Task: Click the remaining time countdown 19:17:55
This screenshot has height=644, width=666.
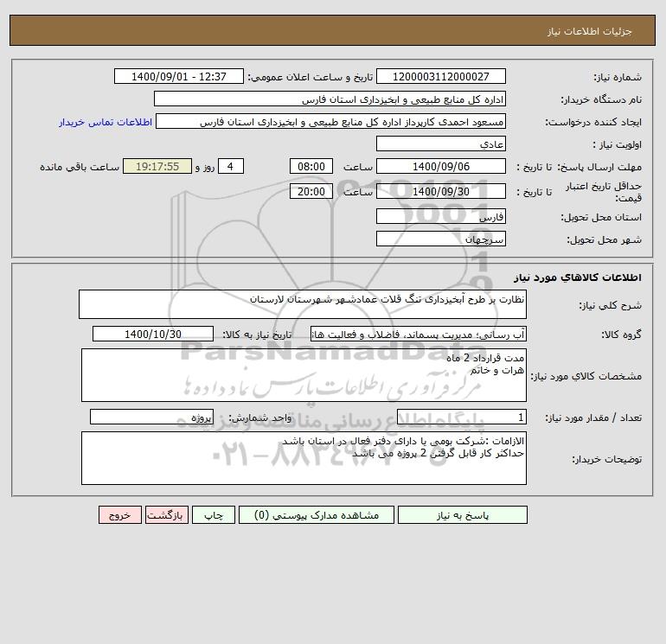Action: (x=157, y=167)
